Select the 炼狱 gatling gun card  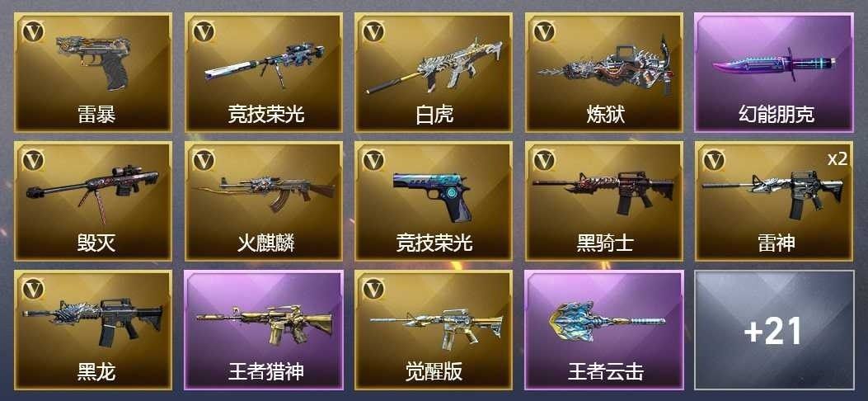click(604, 72)
